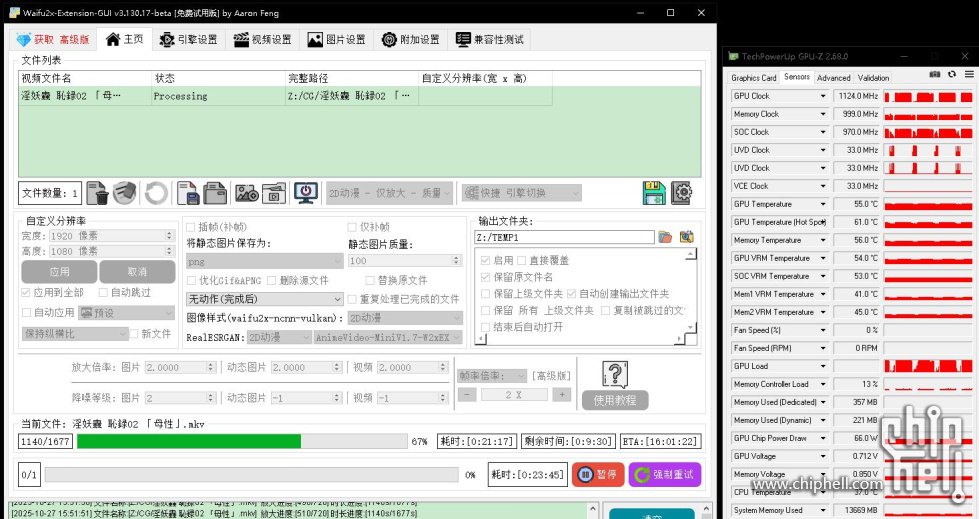Image resolution: width=979 pixels, height=519 pixels.
Task: Check the 重复处理已完成的文件 checkbox
Action: coord(352,299)
